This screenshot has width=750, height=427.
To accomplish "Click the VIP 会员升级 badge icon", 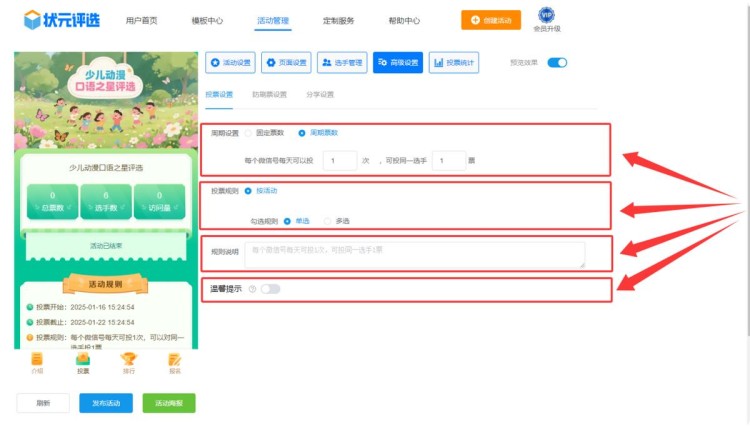I will (x=546, y=14).
